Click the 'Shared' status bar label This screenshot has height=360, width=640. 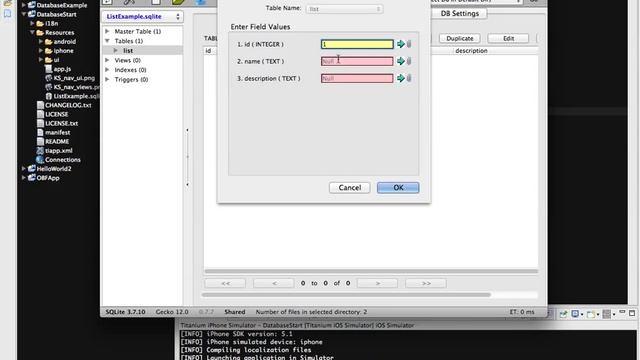click(x=235, y=312)
